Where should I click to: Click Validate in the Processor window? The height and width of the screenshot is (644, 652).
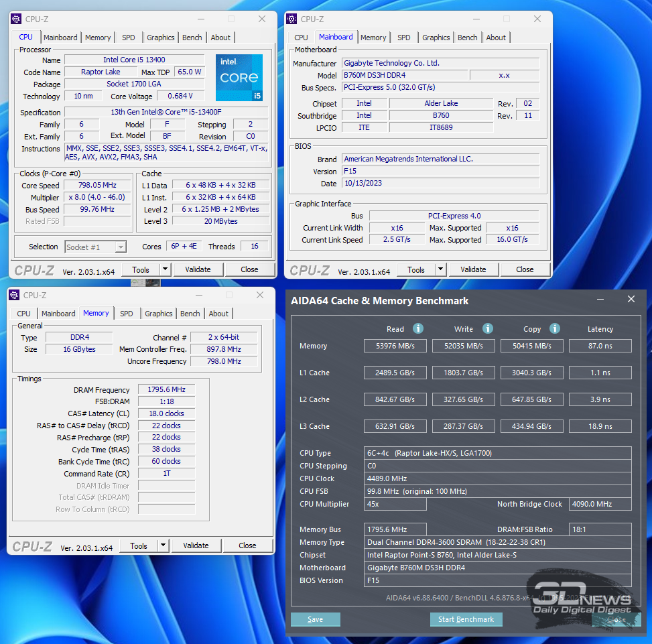(198, 269)
